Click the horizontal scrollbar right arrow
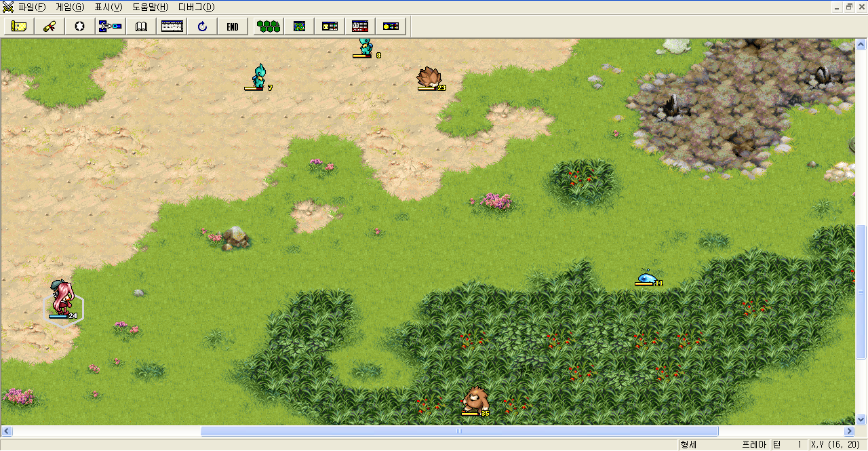 [x=850, y=431]
